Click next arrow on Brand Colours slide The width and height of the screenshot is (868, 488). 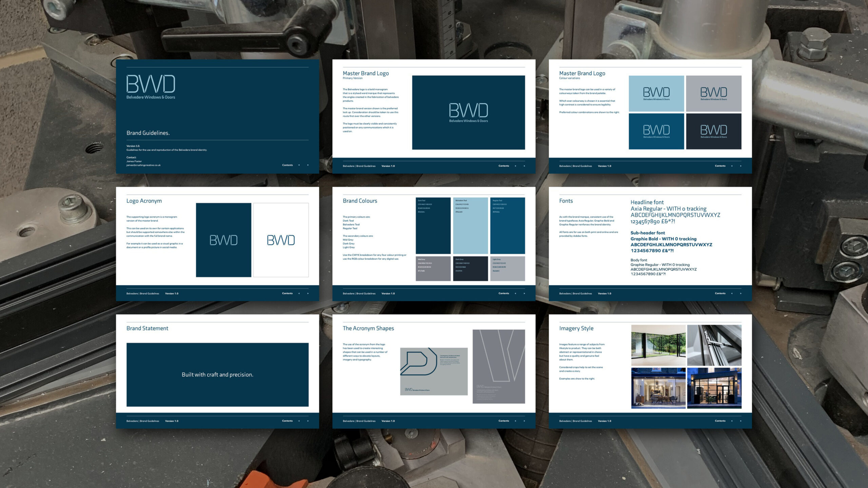pyautogui.click(x=524, y=293)
